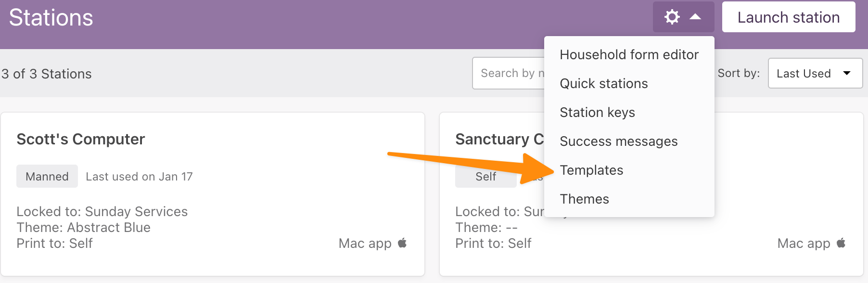
Task: Open the Last Used sort dropdown
Action: 815,73
